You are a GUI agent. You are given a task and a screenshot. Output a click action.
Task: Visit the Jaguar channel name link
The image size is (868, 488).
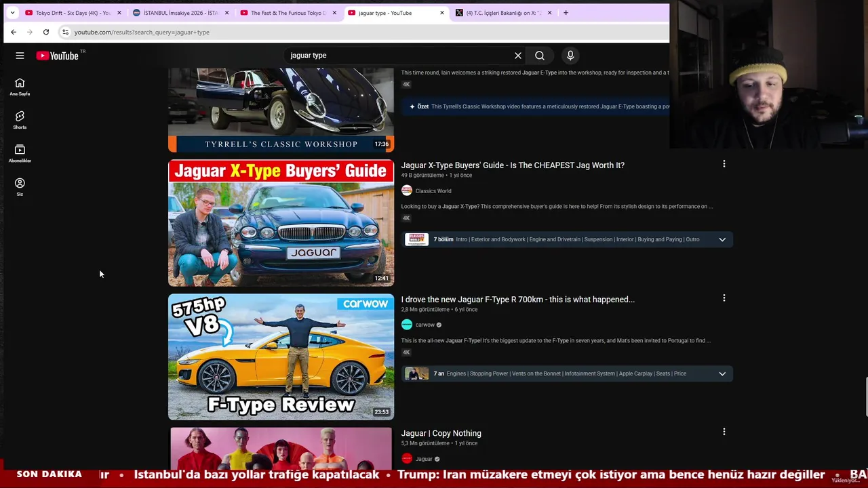click(424, 459)
